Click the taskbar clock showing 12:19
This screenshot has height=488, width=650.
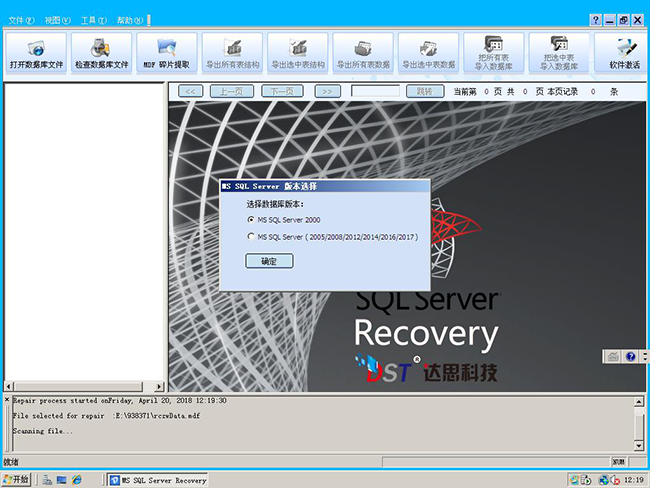click(634, 480)
